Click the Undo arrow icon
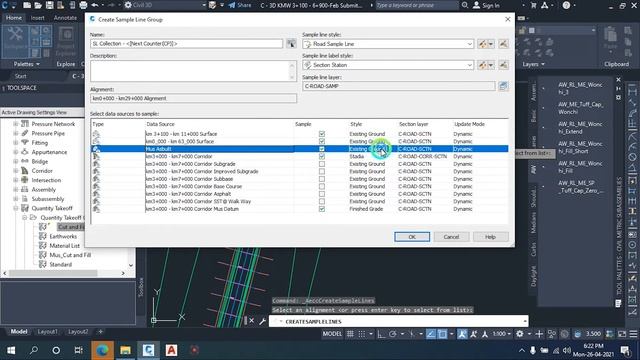The height and width of the screenshot is (360, 640). 95,5
